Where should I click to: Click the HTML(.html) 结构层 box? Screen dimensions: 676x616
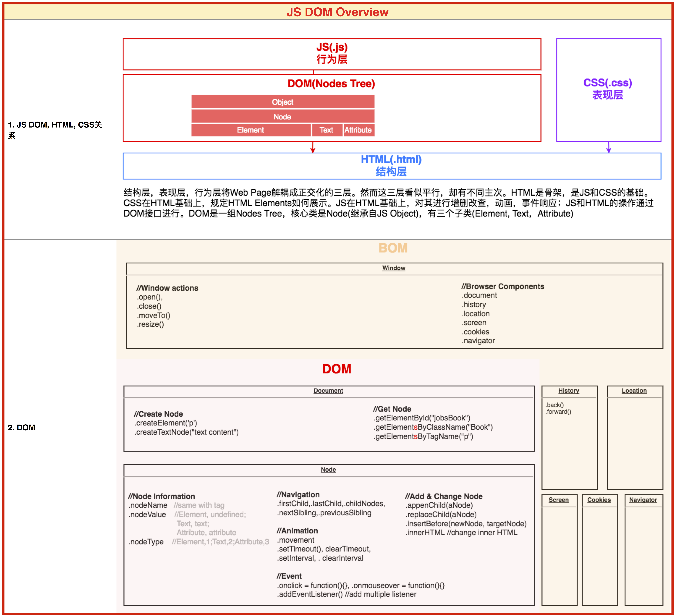(x=392, y=166)
